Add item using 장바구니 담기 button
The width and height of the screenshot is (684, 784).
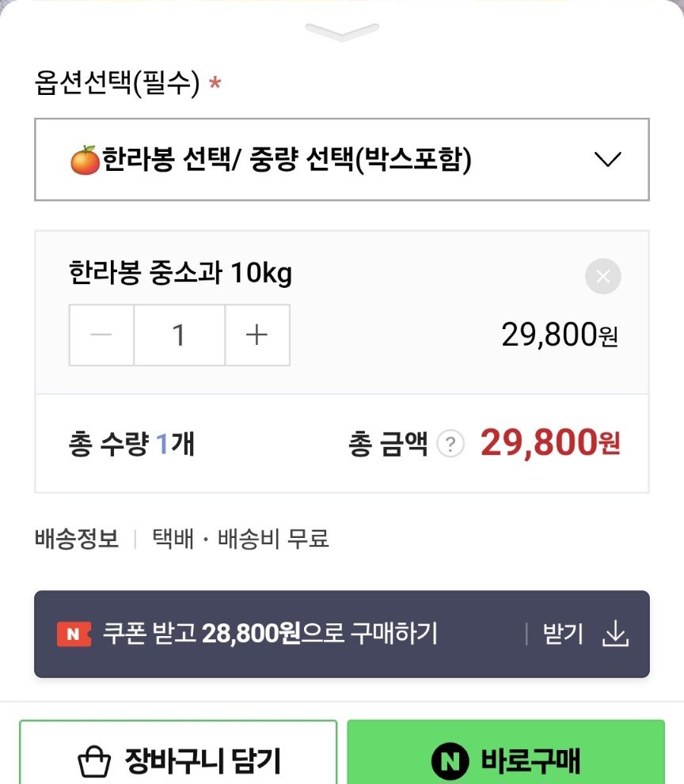pyautogui.click(x=178, y=752)
